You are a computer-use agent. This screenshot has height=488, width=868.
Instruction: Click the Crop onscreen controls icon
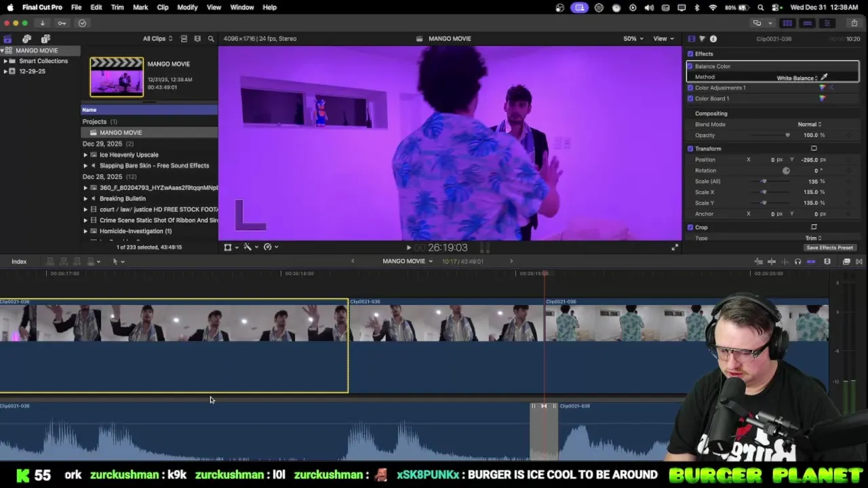(814, 227)
